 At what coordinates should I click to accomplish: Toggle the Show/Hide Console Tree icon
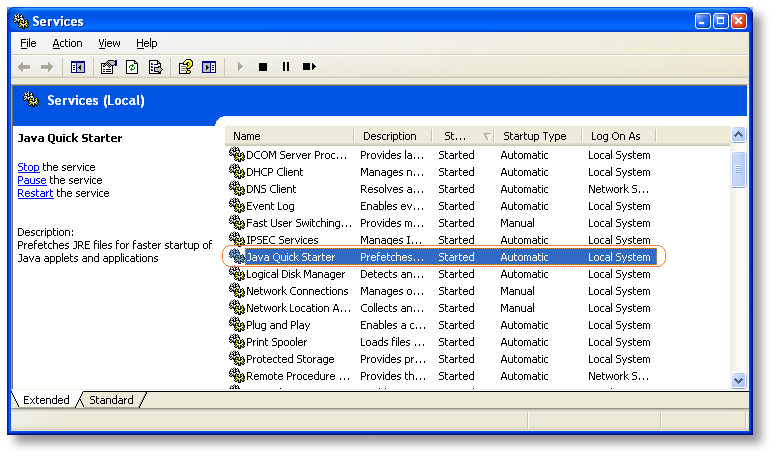click(78, 67)
